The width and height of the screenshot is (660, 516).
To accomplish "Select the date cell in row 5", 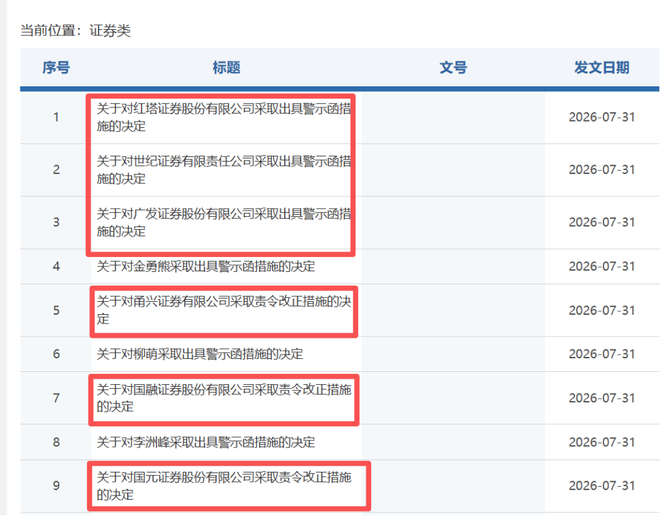I will (x=601, y=311).
